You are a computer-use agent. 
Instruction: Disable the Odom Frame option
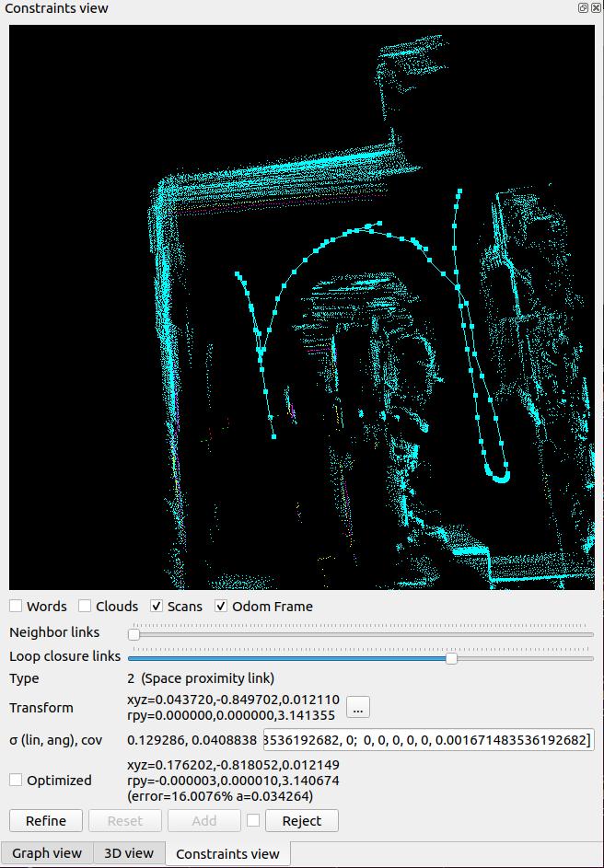tap(221, 606)
